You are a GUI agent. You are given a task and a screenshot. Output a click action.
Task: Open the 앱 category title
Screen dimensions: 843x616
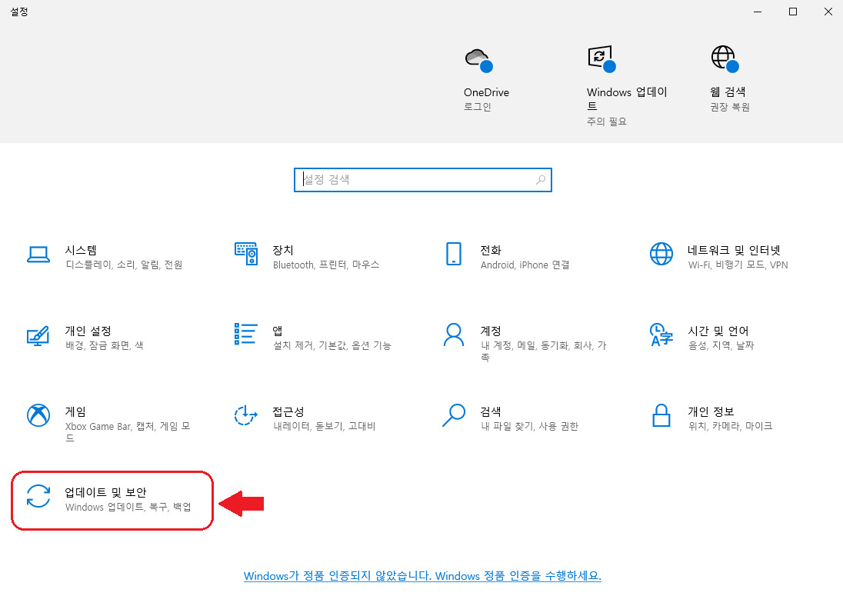click(x=278, y=331)
